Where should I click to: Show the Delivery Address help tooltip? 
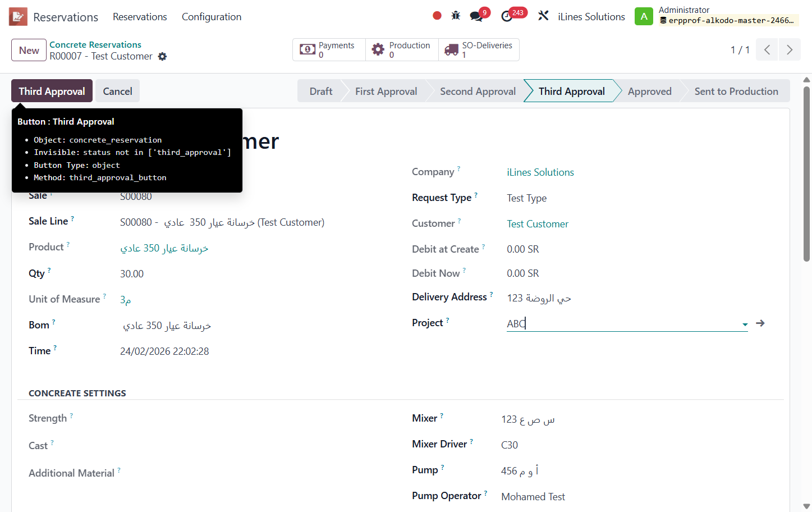click(491, 294)
